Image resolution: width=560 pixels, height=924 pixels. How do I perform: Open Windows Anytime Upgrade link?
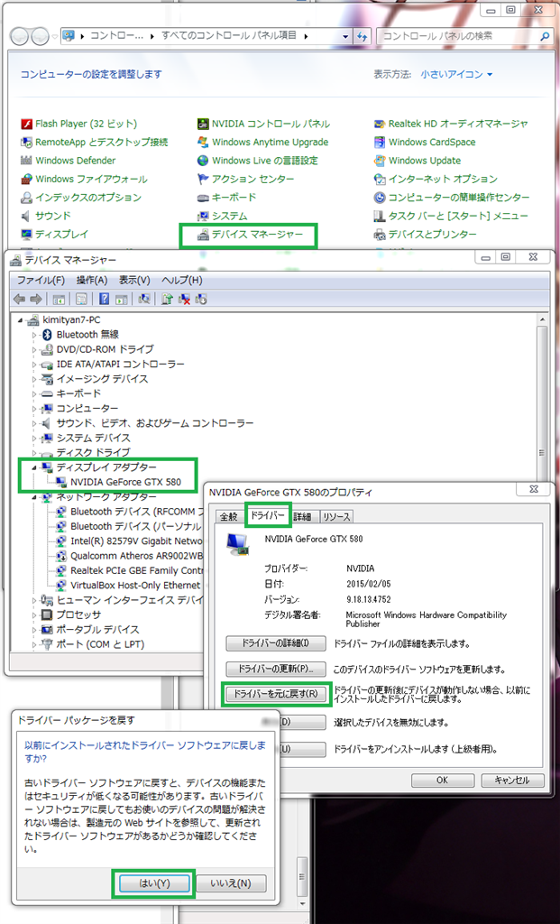(x=262, y=142)
